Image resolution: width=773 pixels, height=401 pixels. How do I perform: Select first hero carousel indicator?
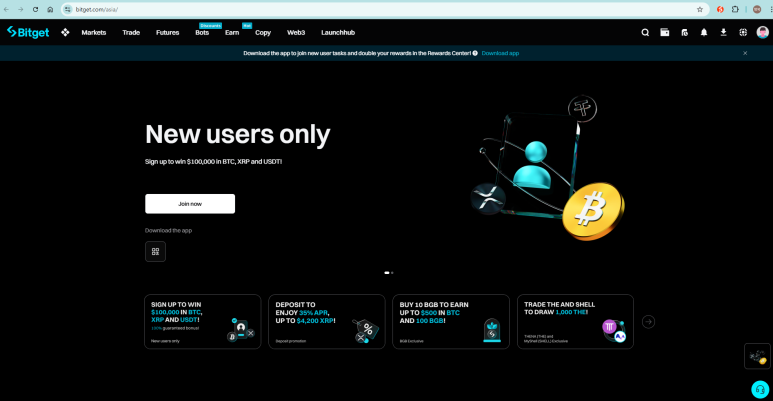point(386,273)
